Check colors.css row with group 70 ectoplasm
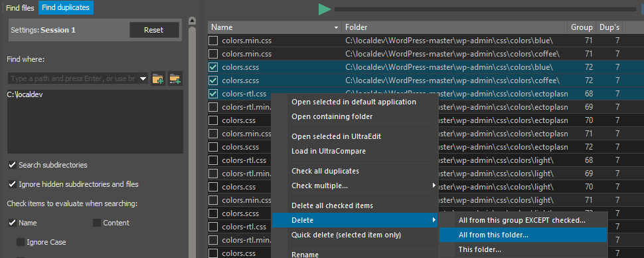Viewport: 644px width, 258px height. tap(213, 120)
